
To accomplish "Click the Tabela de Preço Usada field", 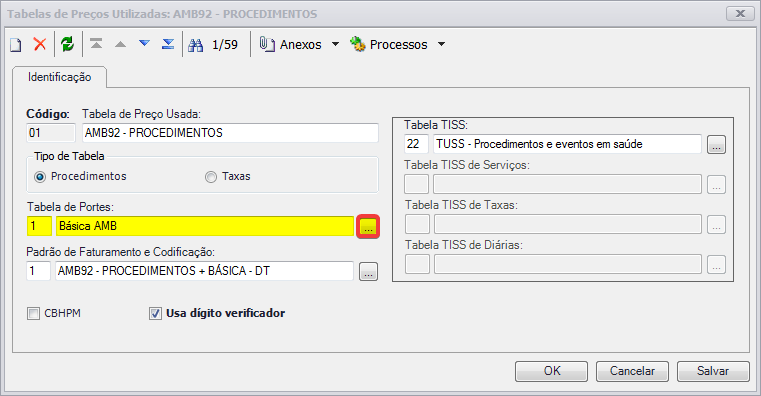I will (230, 133).
